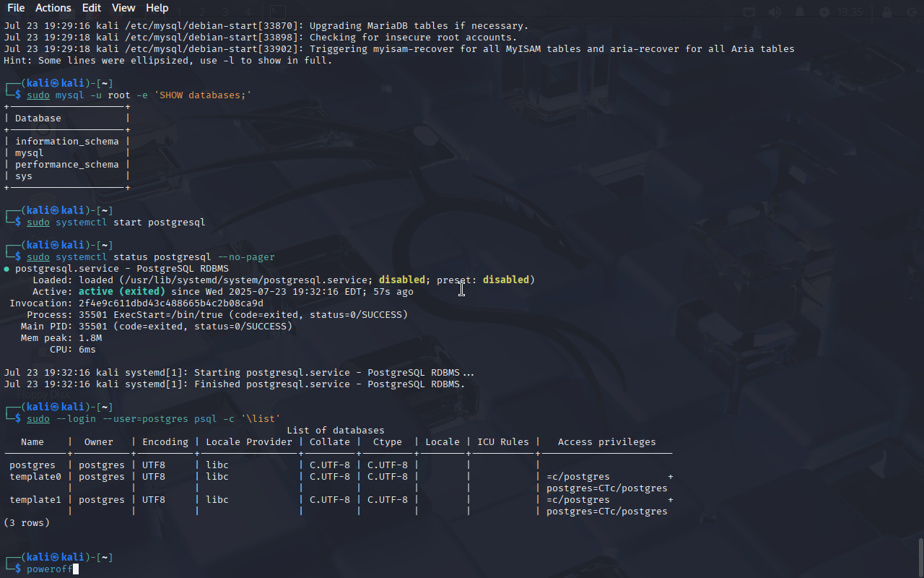
Task: Click the 'Collate' column header
Action: tap(330, 442)
